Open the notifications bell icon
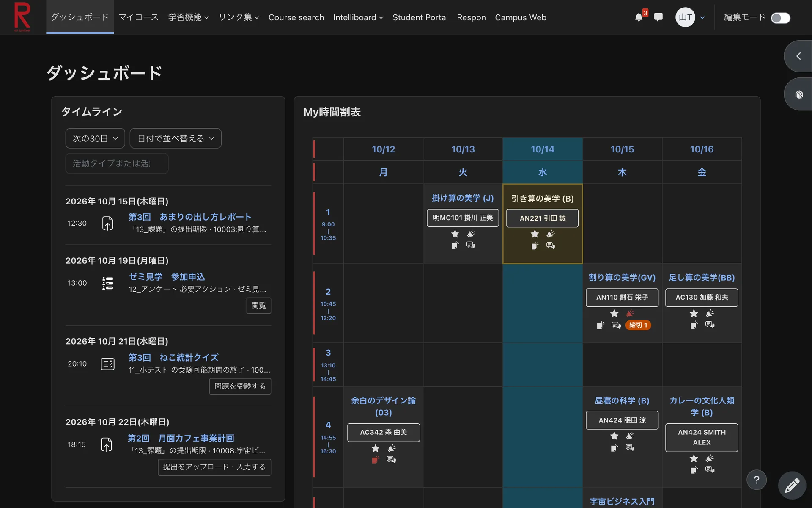 point(639,17)
